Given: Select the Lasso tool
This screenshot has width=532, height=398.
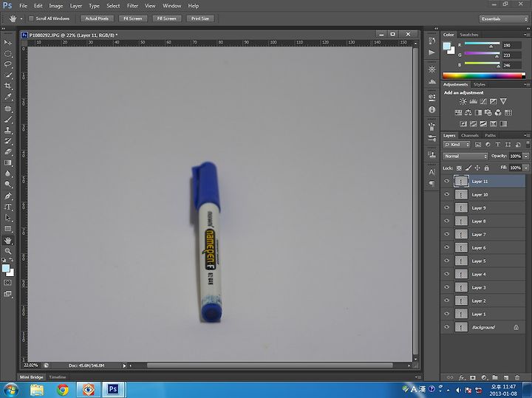Looking at the screenshot, I should point(8,64).
